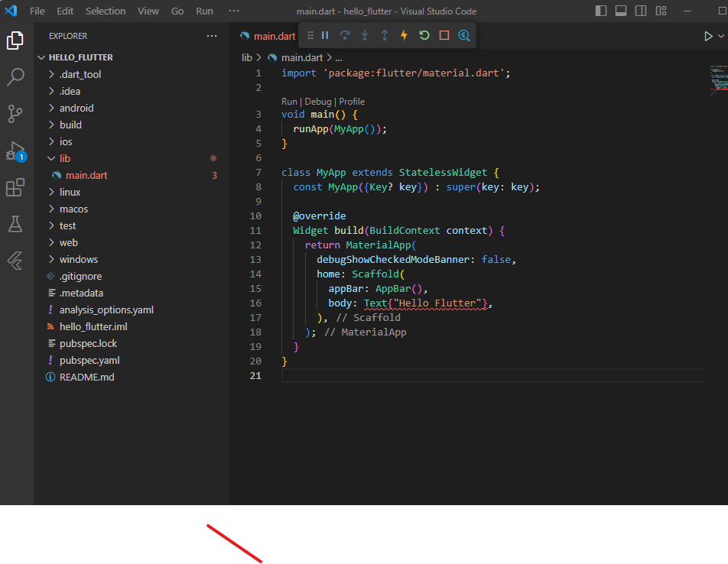The image size is (728, 564).
Task: Pause the debug session
Action: [325, 35]
